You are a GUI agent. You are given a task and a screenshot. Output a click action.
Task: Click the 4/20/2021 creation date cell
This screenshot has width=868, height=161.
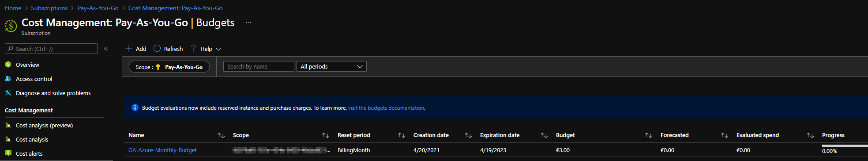pyautogui.click(x=426, y=150)
